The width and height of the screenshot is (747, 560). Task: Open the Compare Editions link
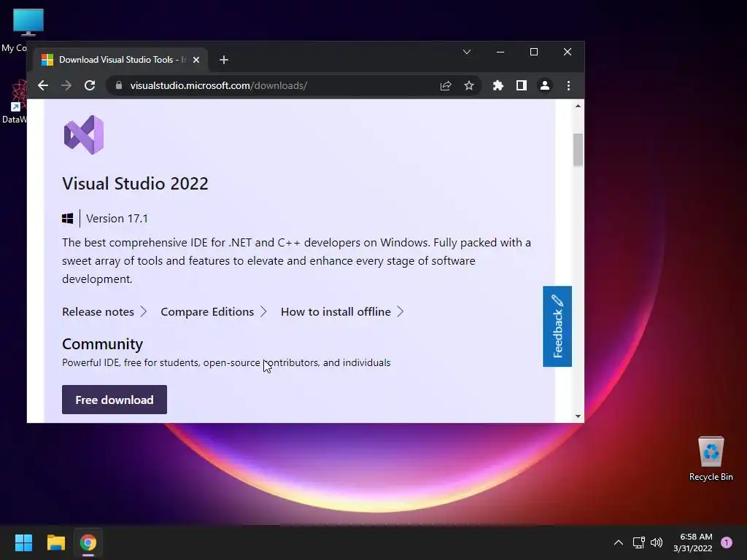coord(214,311)
